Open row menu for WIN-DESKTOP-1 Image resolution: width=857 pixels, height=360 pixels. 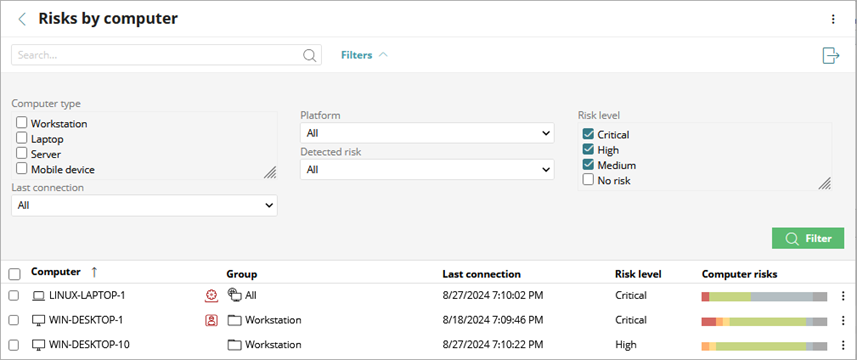pos(842,321)
